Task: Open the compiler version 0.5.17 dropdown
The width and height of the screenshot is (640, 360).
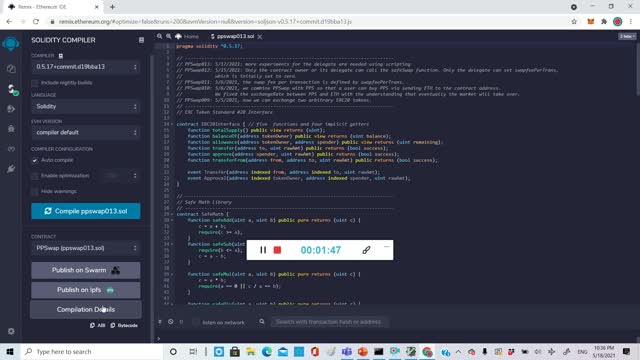Action: pyautogui.click(x=86, y=67)
